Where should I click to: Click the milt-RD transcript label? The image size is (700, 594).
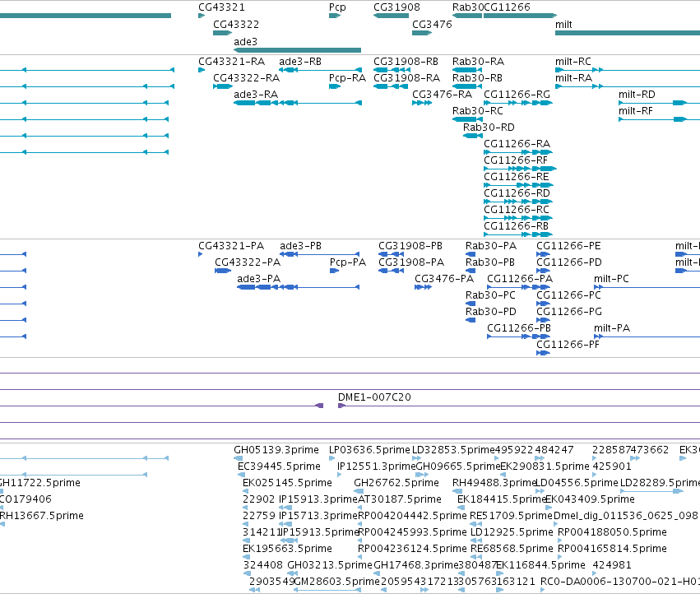tap(637, 95)
